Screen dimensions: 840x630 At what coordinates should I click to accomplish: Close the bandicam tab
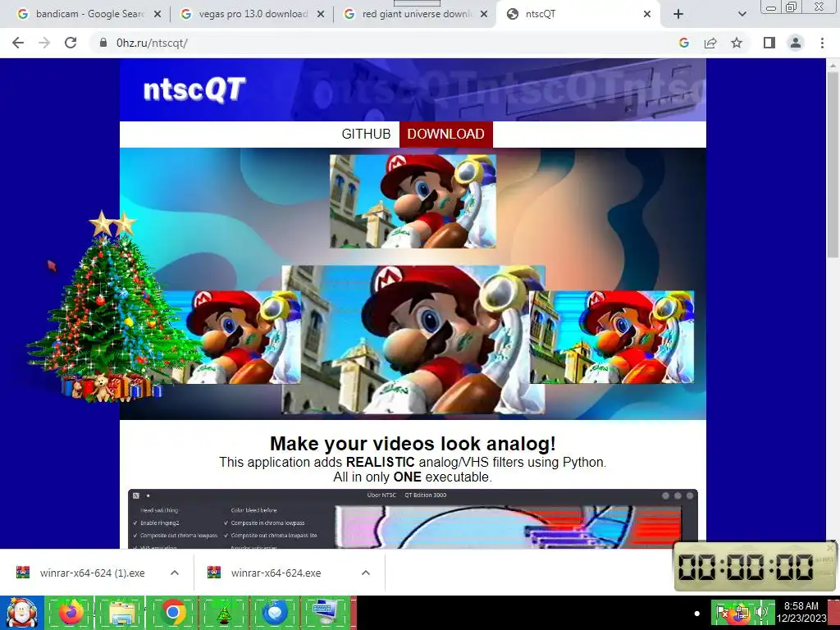coord(157,14)
